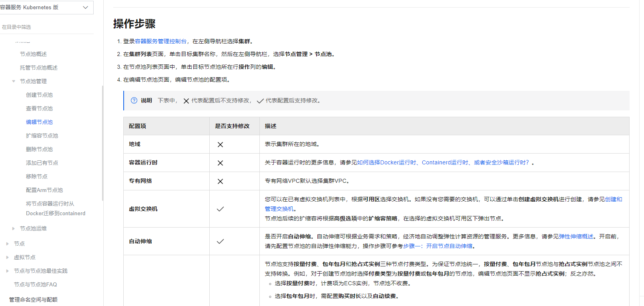Open 配置Arm节点池 page

click(44, 190)
